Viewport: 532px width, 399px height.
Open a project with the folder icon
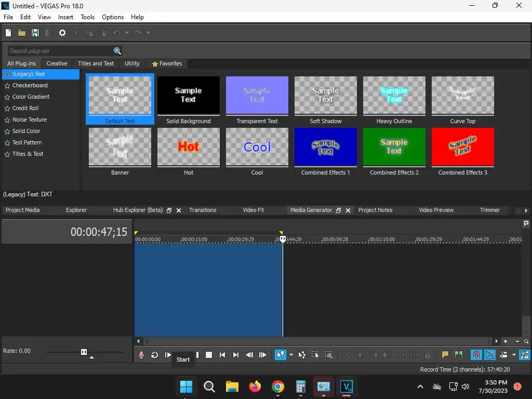coord(22,33)
